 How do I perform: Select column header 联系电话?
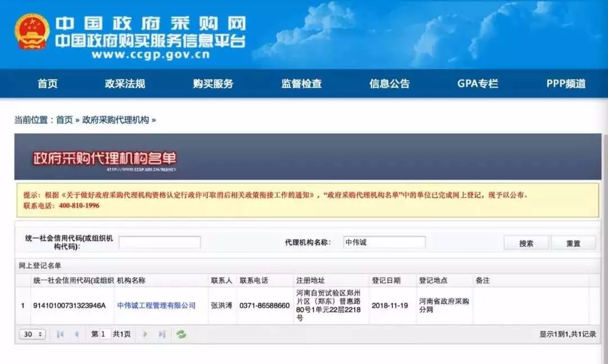(x=253, y=280)
